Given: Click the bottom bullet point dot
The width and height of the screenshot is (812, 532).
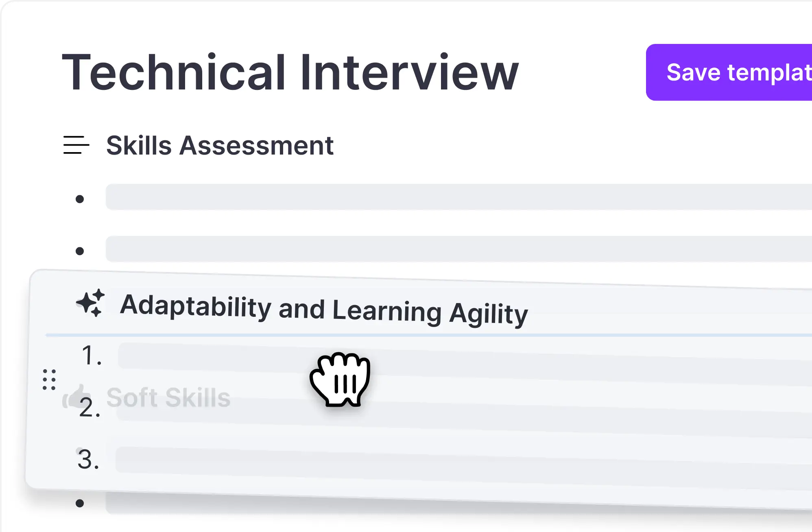Looking at the screenshot, I should [80, 504].
